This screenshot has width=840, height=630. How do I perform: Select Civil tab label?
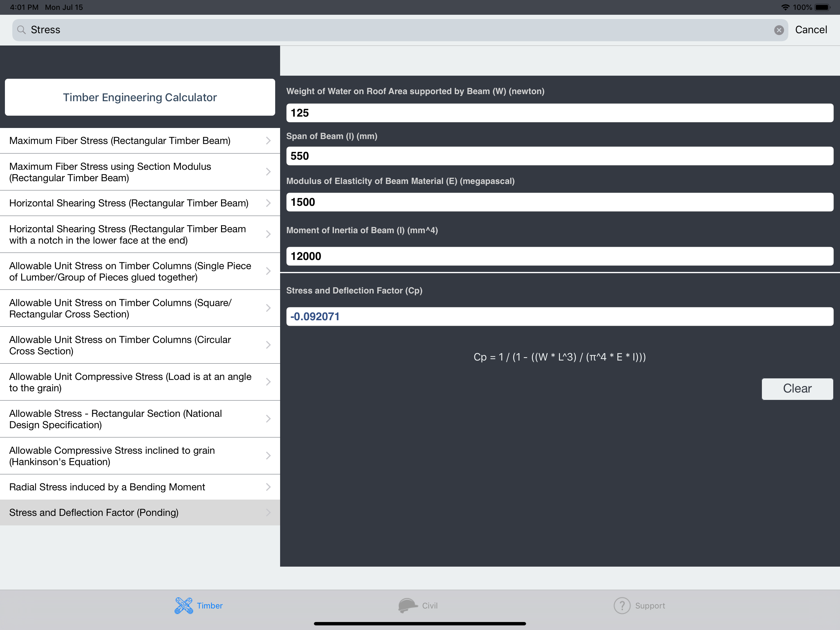(430, 606)
